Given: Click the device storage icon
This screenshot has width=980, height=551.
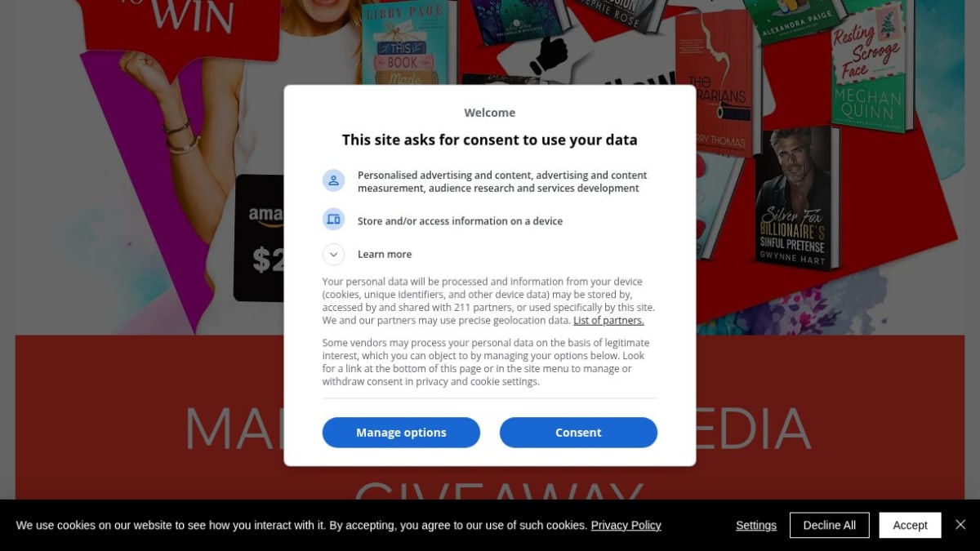Looking at the screenshot, I should point(333,220).
